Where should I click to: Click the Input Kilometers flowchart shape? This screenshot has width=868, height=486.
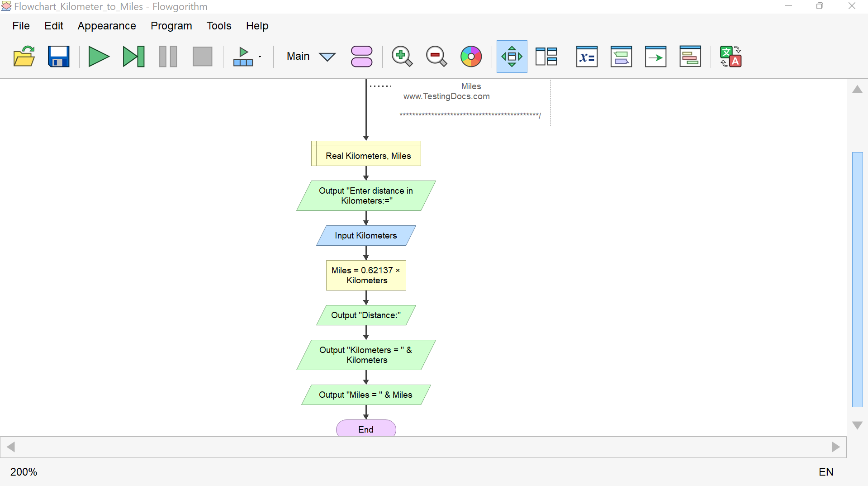pos(365,235)
